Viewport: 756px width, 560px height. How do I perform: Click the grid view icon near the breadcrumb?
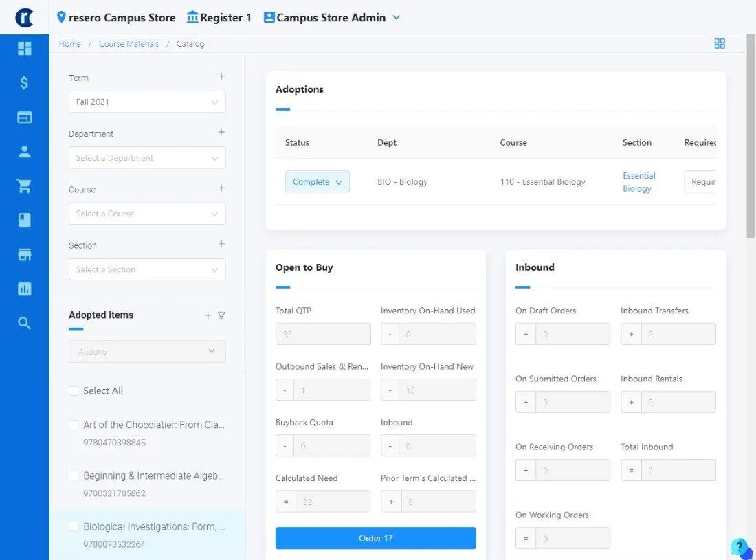click(720, 43)
